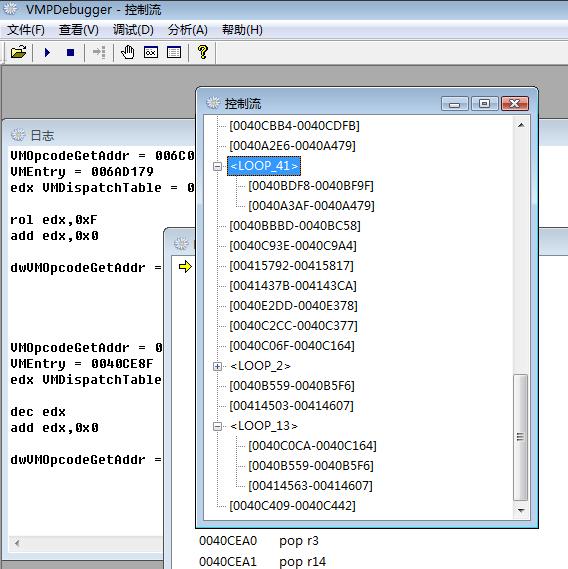Screen dimensions: 568x569
Task: Open the 分析(A) menu
Action: tap(188, 30)
